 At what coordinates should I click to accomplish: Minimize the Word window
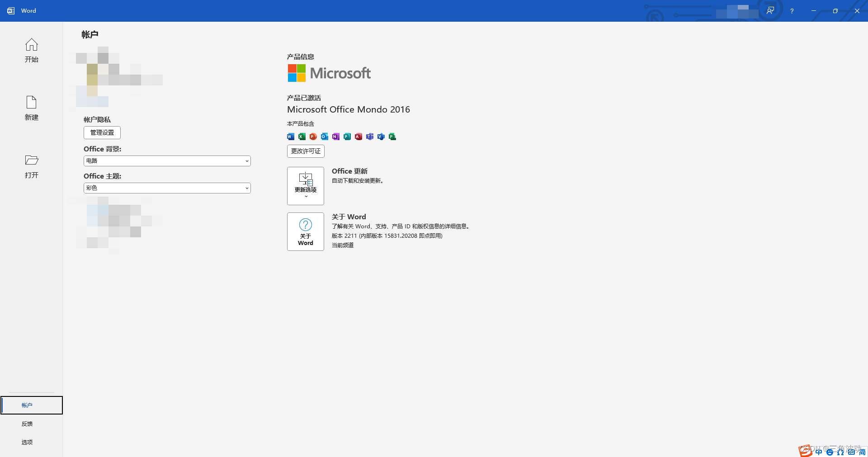(814, 11)
